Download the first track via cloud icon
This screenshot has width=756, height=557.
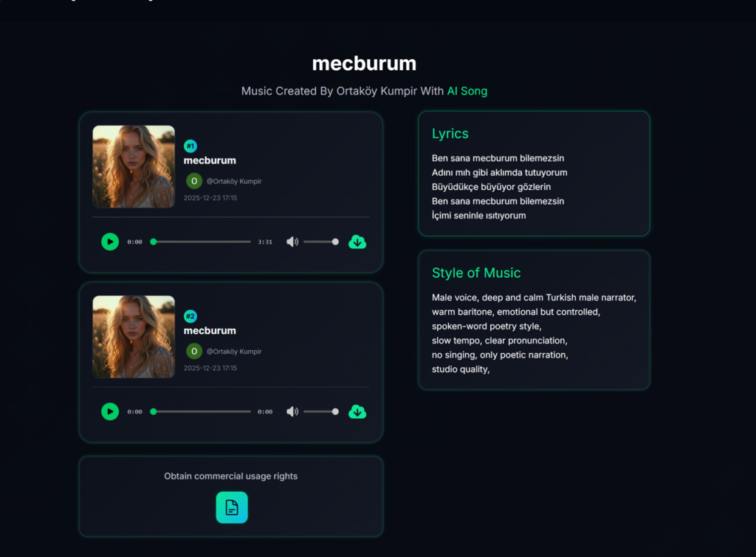(357, 242)
